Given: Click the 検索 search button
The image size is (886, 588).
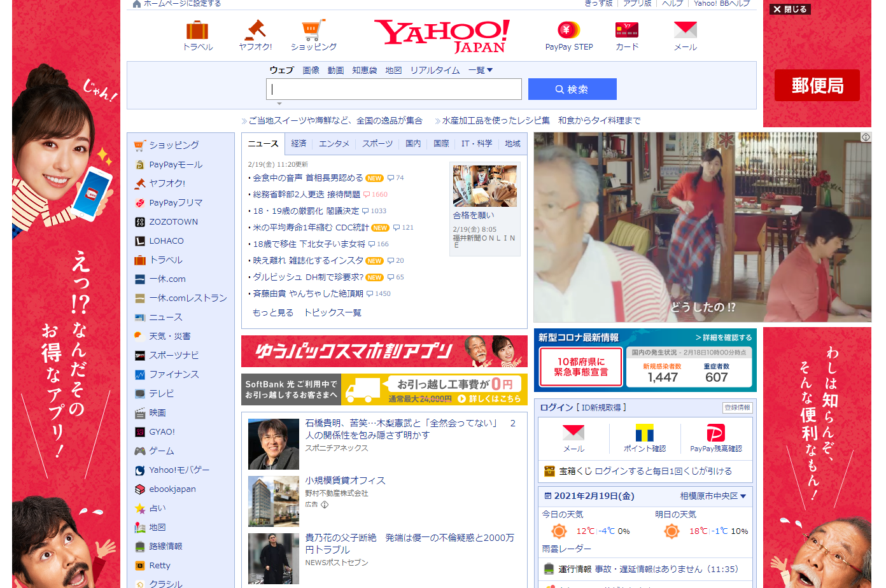Looking at the screenshot, I should tap(572, 89).
